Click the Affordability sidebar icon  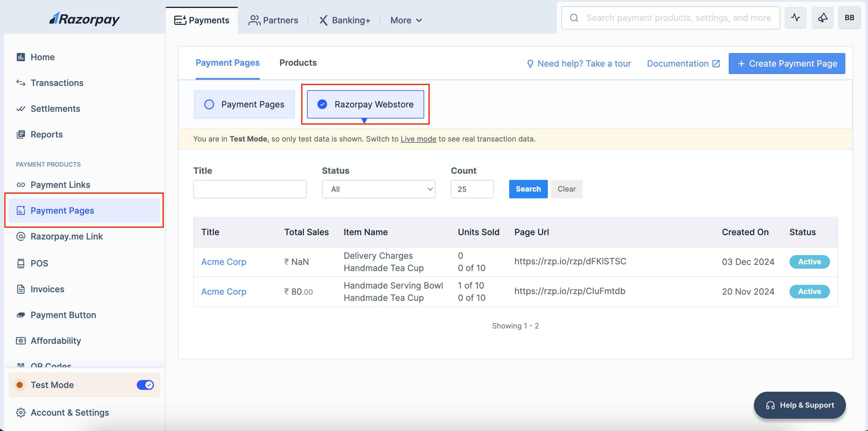(x=21, y=341)
